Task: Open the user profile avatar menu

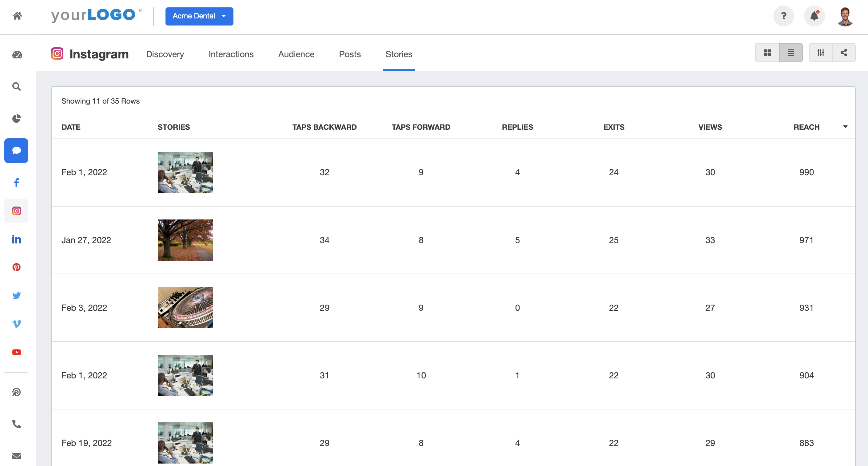Action: (x=845, y=16)
